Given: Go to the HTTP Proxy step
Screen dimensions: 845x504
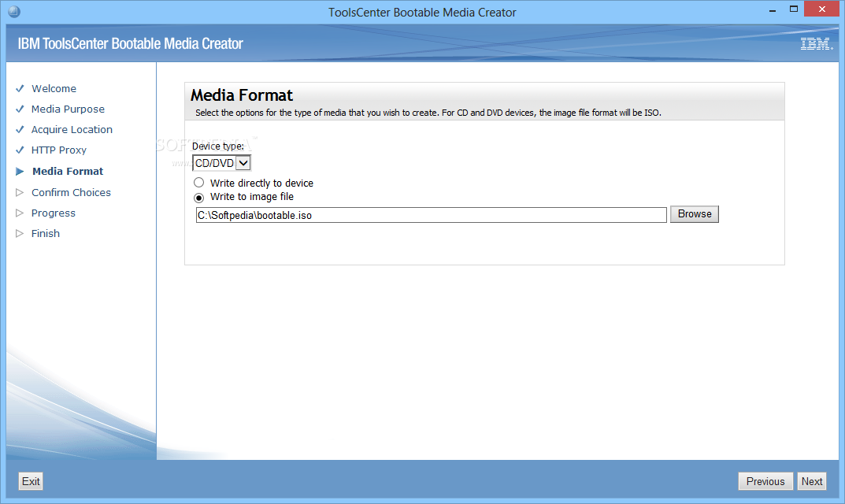Looking at the screenshot, I should coord(59,150).
